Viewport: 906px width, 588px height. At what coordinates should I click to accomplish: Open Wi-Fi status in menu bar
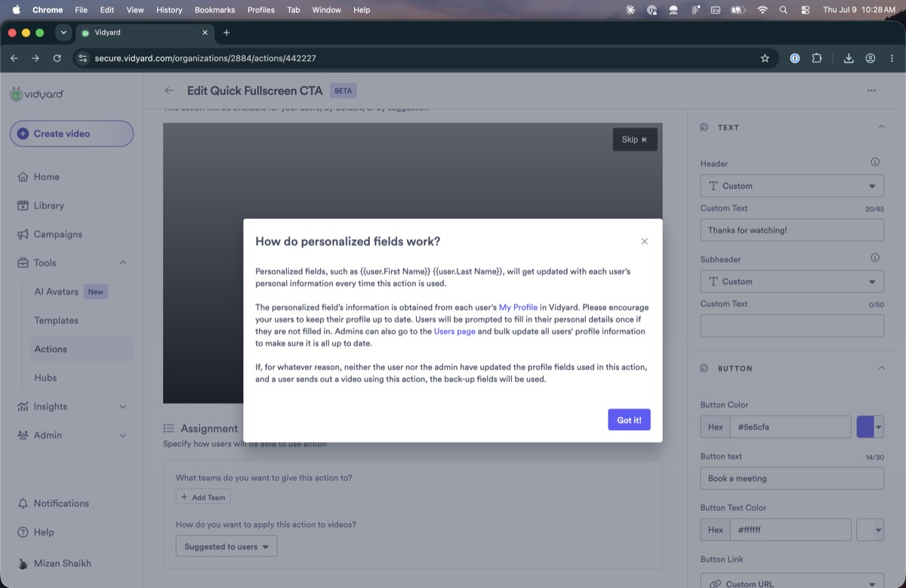click(763, 10)
